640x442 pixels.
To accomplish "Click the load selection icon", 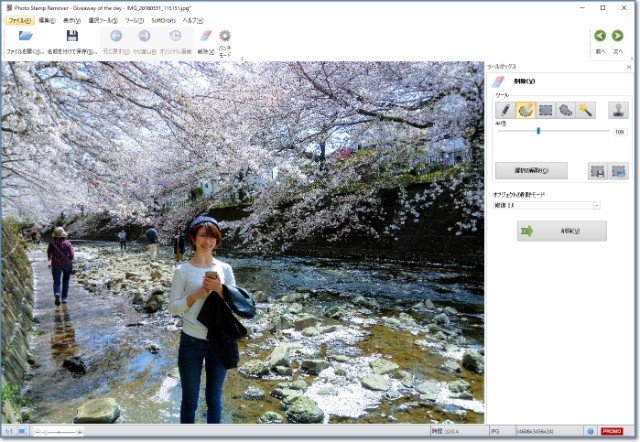I will (x=618, y=171).
